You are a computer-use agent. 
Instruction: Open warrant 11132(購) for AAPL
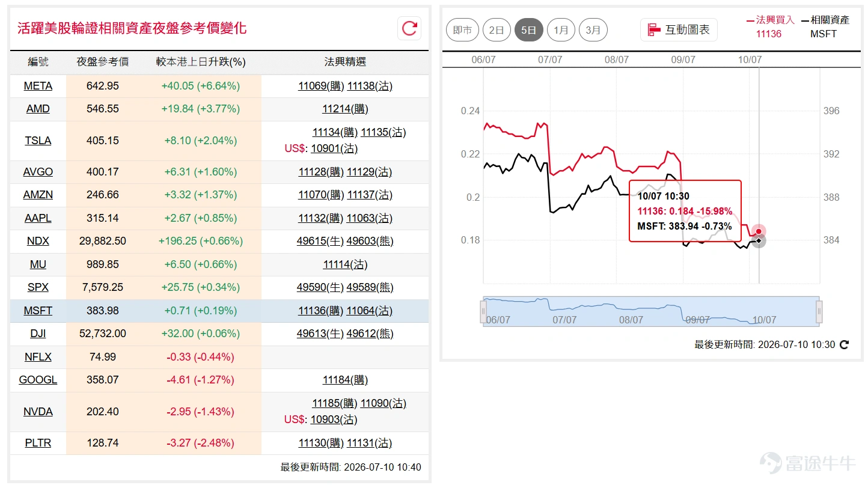321,218
